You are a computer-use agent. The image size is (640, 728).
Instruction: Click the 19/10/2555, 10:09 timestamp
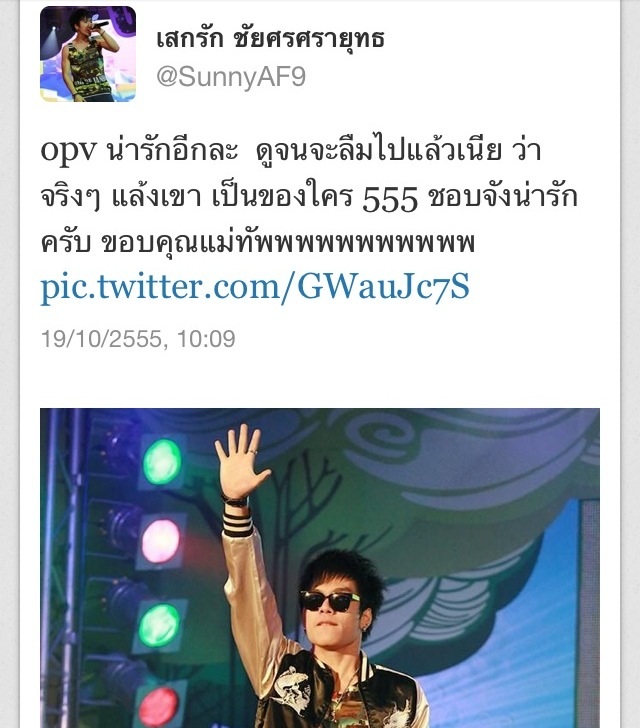(x=138, y=338)
